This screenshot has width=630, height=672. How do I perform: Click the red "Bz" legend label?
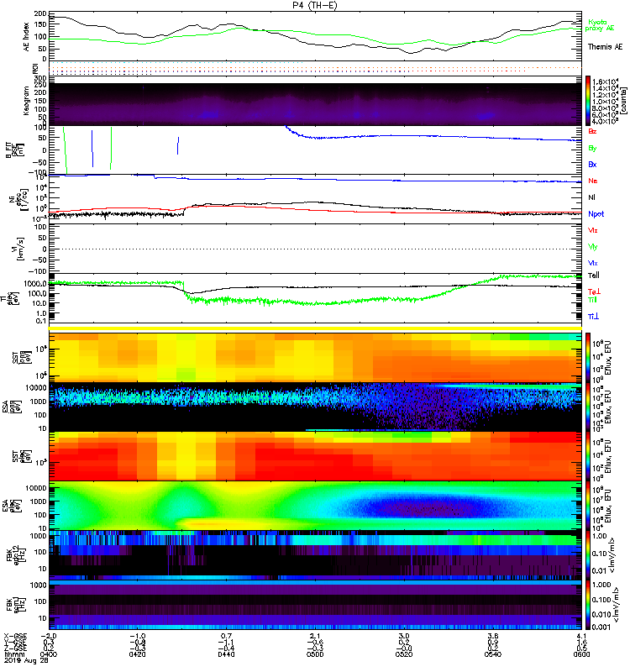tap(592, 131)
